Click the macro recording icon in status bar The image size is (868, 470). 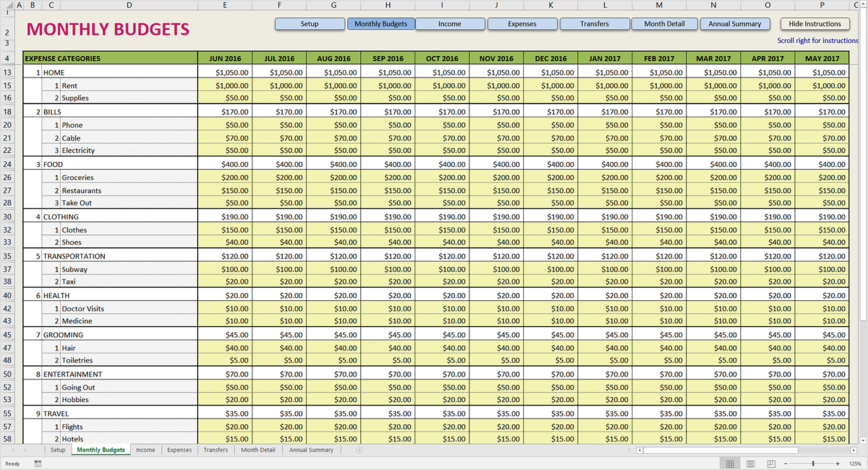point(38,464)
